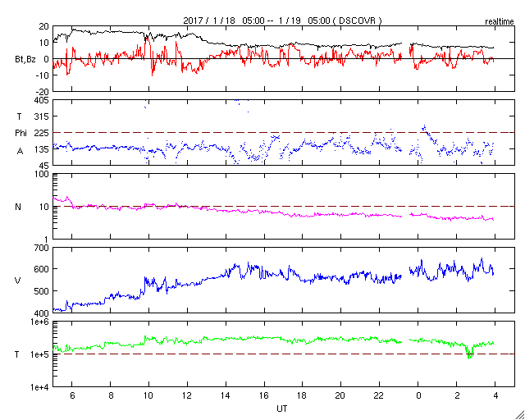Viewport: 525px width, 420px height.
Task: Click the "Bt,Bz" axis label
Action: click(25, 60)
